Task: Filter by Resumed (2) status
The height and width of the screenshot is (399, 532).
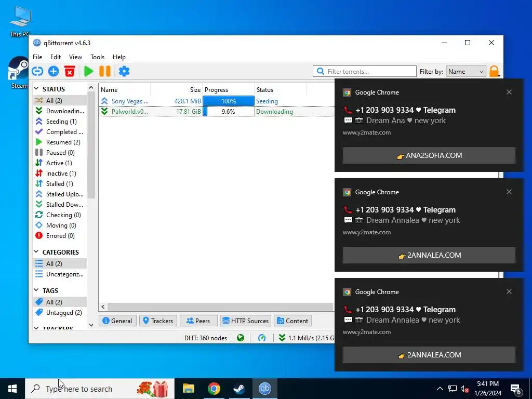Action: click(60, 142)
